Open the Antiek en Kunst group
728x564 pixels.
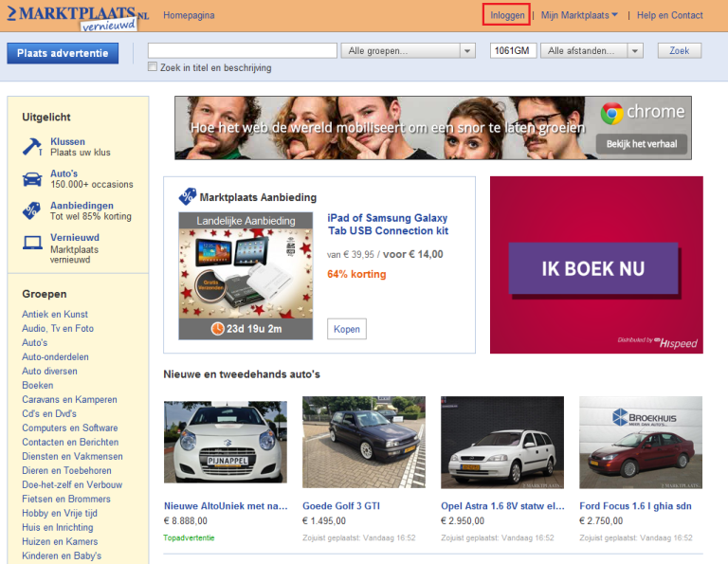(55, 315)
